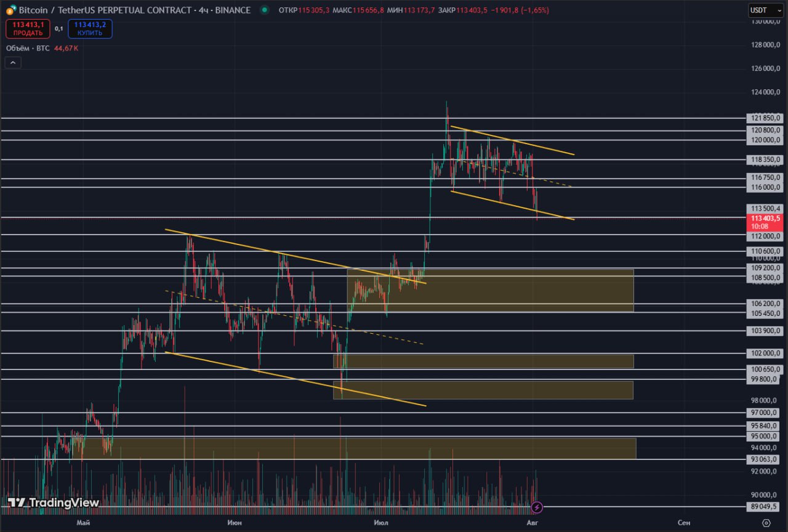The width and height of the screenshot is (788, 532).
Task: Click the red ПРОДАТЬ sell button
Action: (28, 28)
